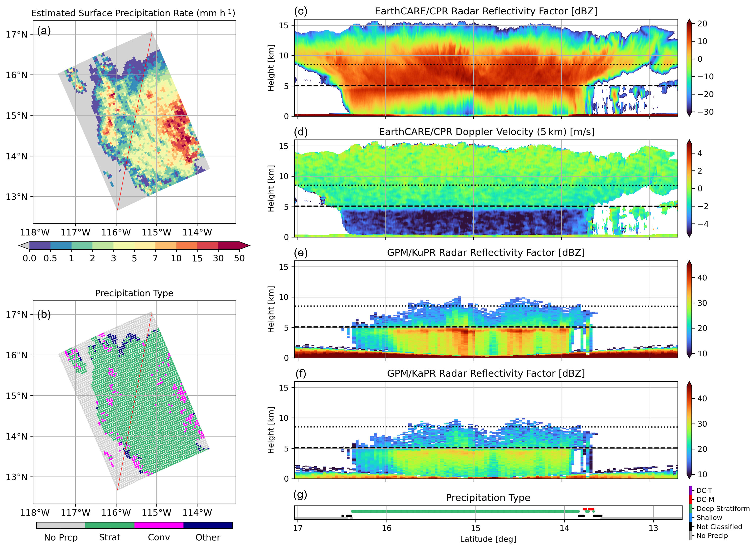Click the 50 tick label on precipitation colorbar

pos(239,259)
